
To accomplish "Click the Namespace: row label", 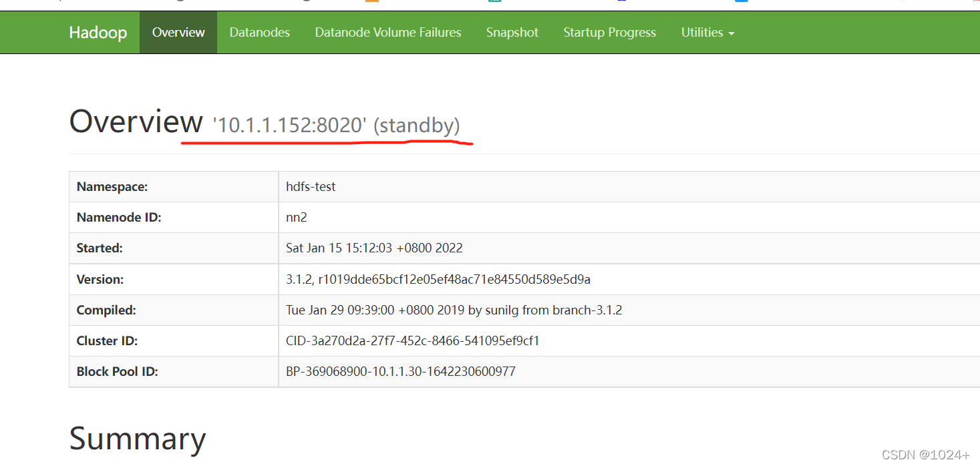I will 112,187.
